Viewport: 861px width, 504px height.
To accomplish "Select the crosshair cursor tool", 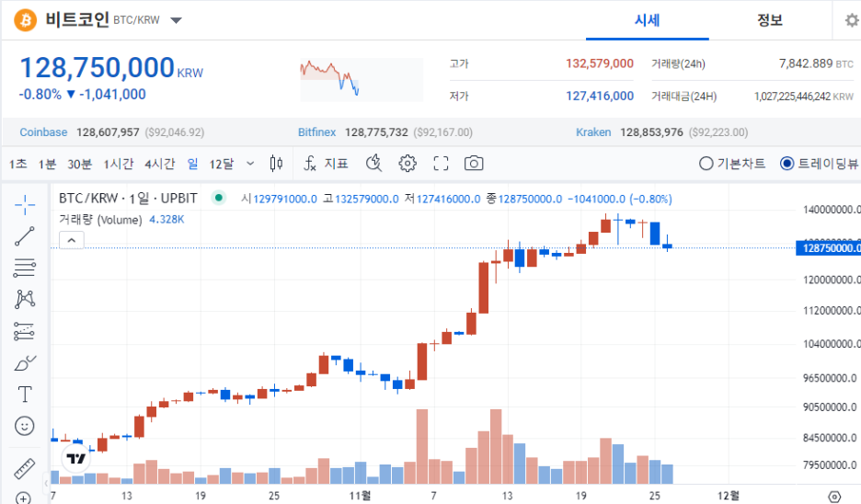I will click(25, 205).
